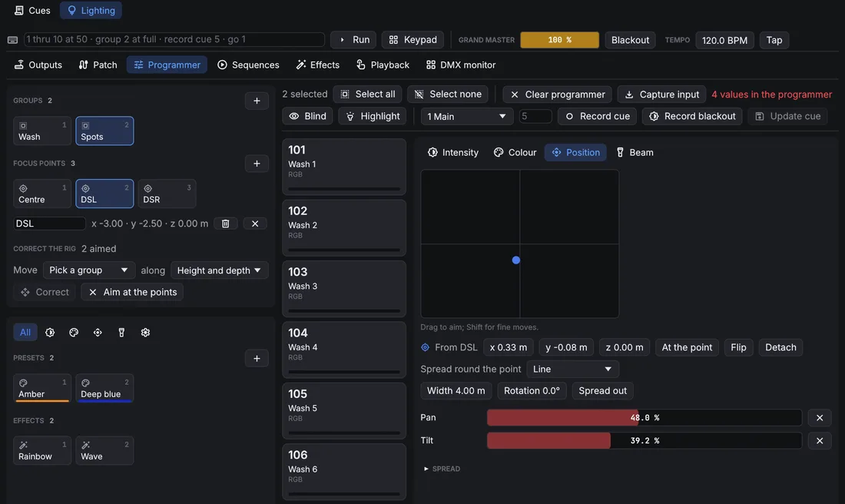Filter presets by position icon

click(x=98, y=333)
